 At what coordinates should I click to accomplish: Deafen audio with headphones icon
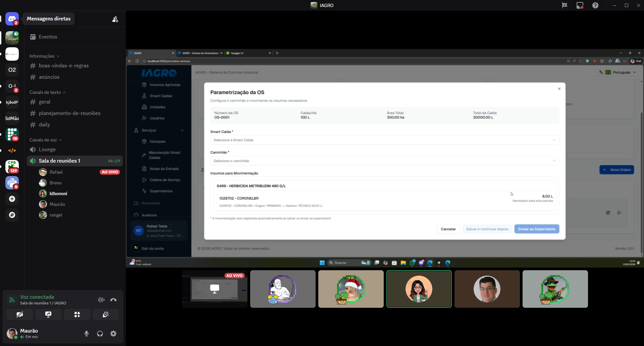tap(100, 334)
